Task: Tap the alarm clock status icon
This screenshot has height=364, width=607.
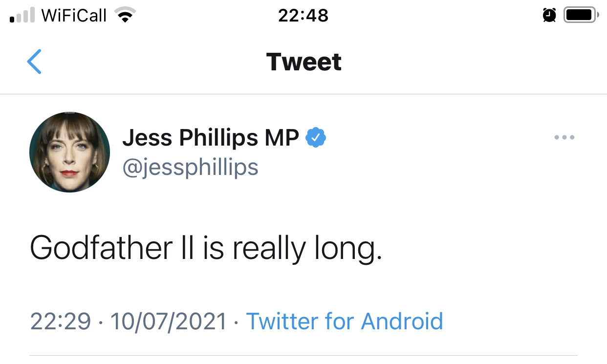Action: (x=549, y=16)
